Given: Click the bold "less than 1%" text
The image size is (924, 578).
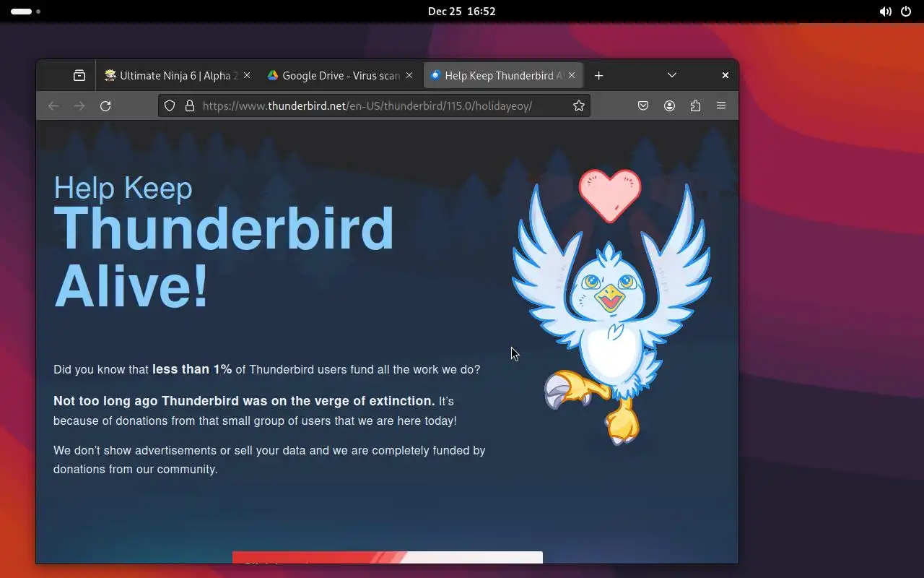Looking at the screenshot, I should pyautogui.click(x=192, y=369).
